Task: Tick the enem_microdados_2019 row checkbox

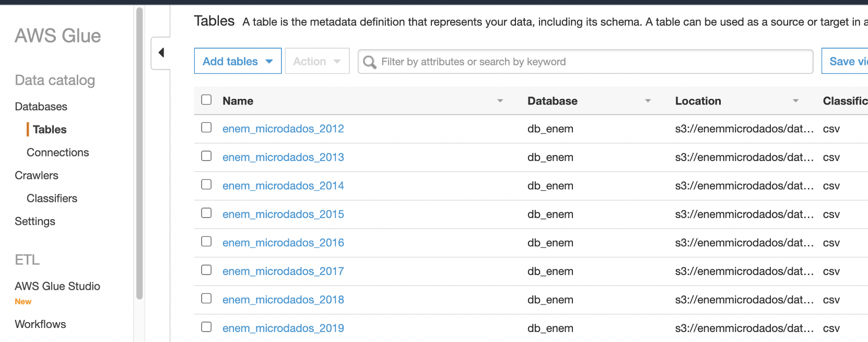Action: [206, 327]
